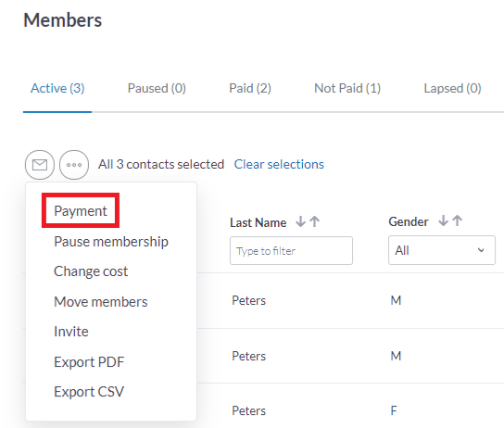The height and width of the screenshot is (428, 504).
Task: Click the Clear selections link
Action: [x=279, y=165]
